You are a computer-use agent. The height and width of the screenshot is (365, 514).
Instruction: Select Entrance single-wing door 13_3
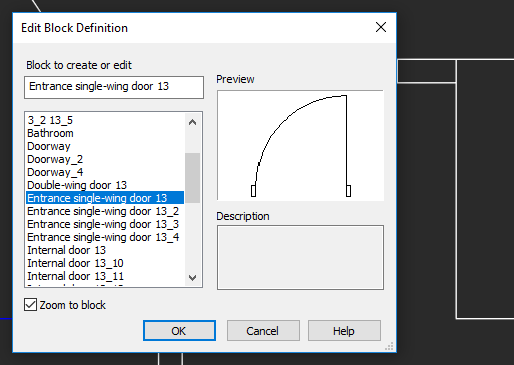pyautogui.click(x=105, y=224)
